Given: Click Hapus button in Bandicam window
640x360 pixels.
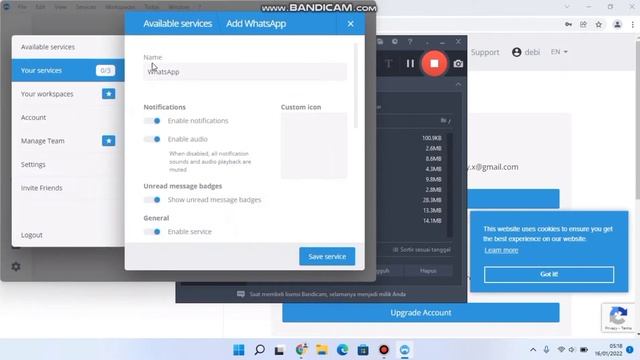Looking at the screenshot, I should (428, 271).
